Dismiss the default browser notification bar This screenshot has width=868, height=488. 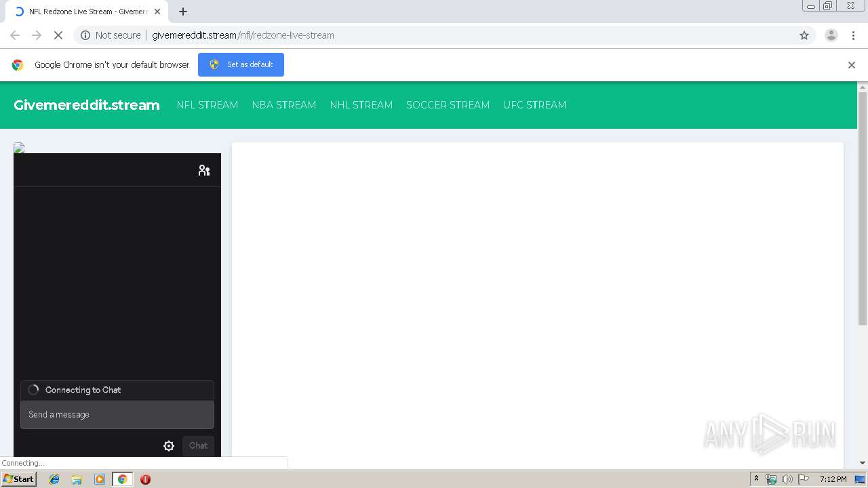[852, 65]
